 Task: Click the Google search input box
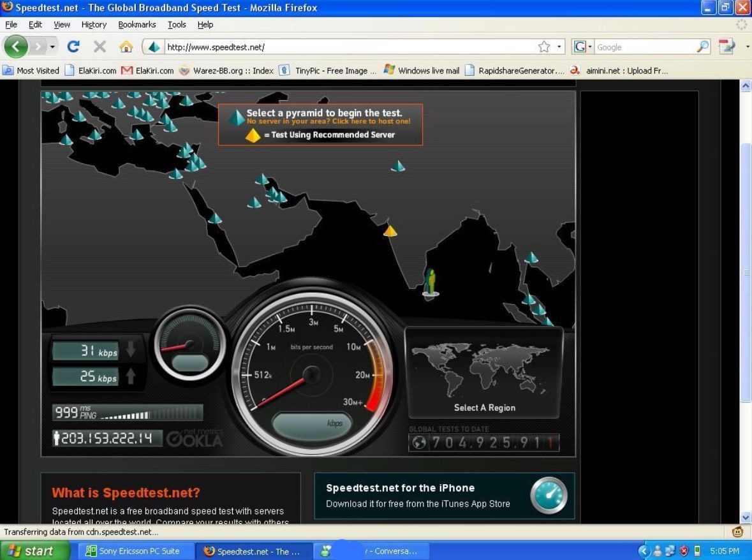coord(645,47)
